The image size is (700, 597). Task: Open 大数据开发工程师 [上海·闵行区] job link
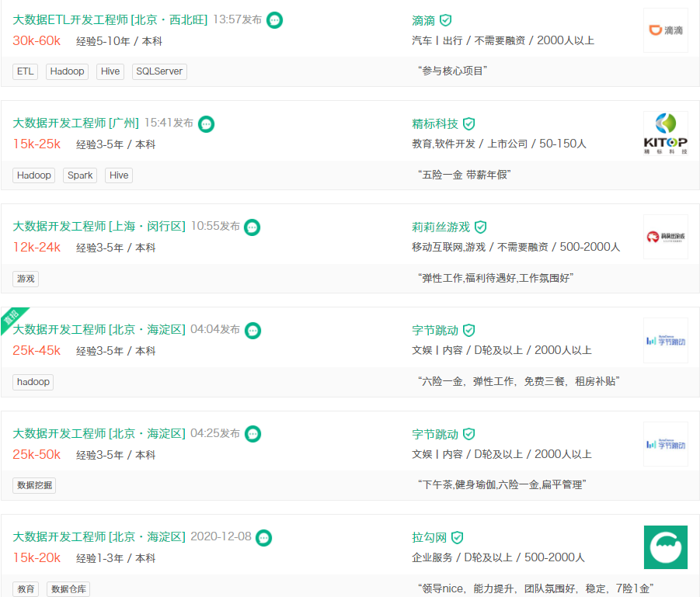pos(99,226)
